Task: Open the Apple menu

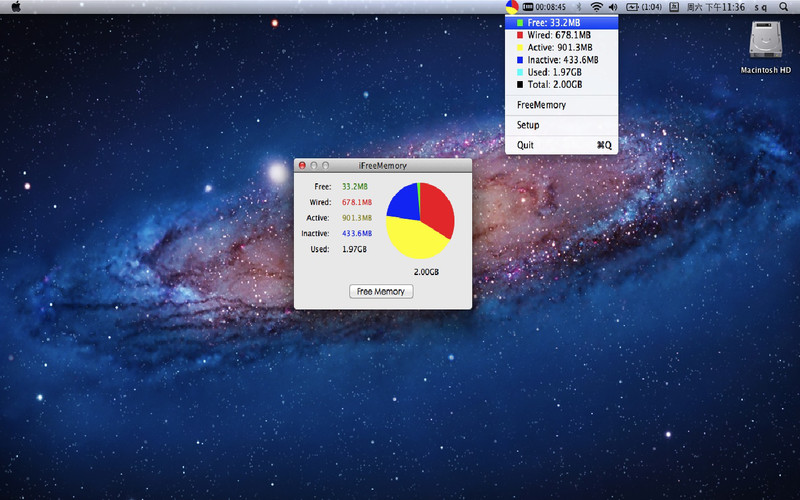Action: point(16,7)
